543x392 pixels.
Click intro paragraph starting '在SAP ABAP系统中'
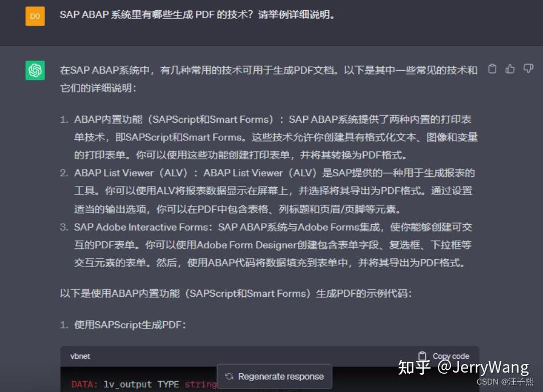(269, 79)
